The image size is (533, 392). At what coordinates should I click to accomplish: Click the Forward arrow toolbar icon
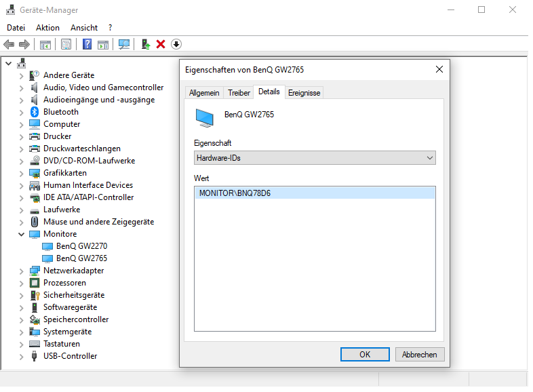click(x=24, y=44)
